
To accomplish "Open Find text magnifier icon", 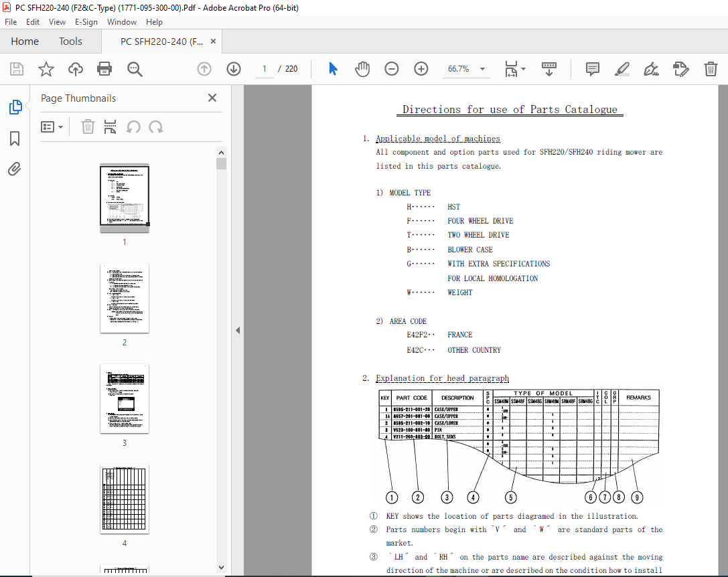I will tap(135, 69).
